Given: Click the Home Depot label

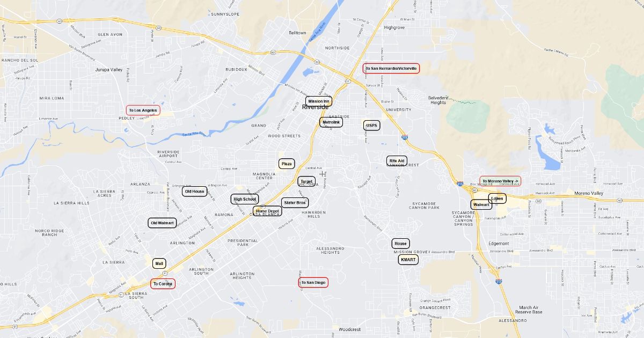Looking at the screenshot, I should coord(267,211).
